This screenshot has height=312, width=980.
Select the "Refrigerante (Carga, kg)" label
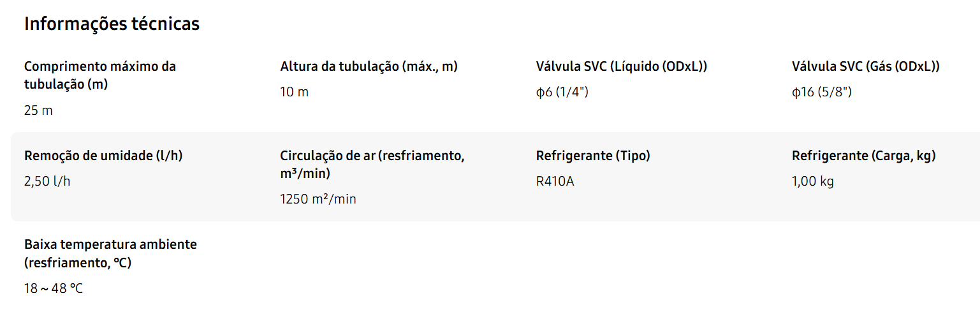pyautogui.click(x=863, y=156)
